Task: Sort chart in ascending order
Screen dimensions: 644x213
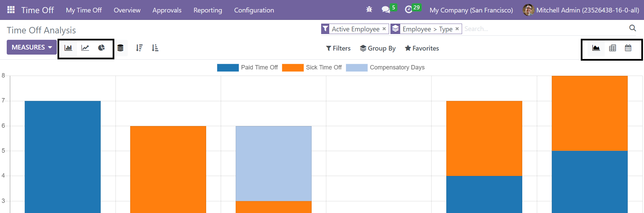Action: coord(155,48)
